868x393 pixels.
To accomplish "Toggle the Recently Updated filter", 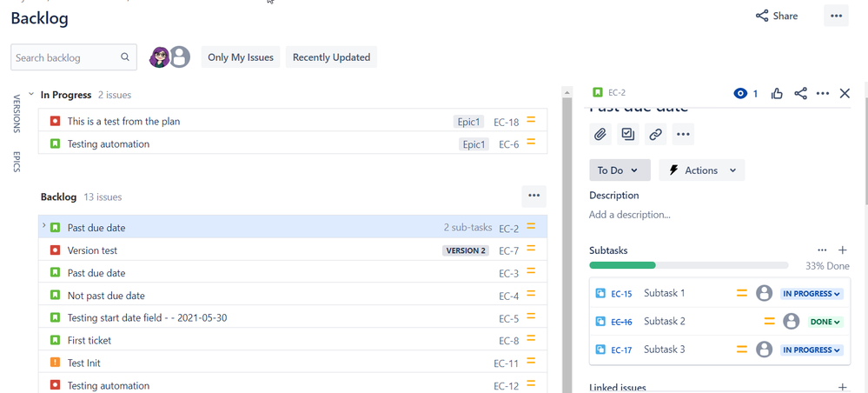I will [332, 57].
